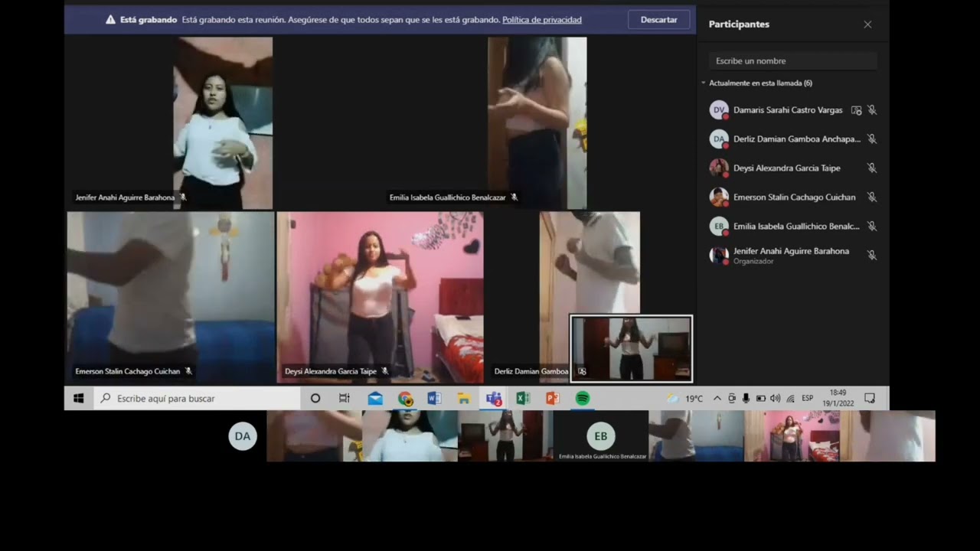Select Emerson Stalin Cachago Cuichan's video tile

170,298
